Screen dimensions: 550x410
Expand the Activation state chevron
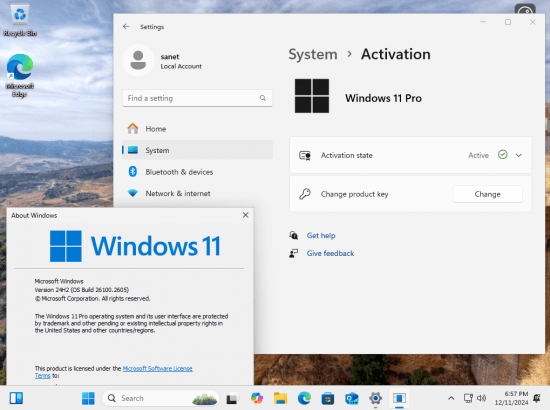tap(519, 155)
